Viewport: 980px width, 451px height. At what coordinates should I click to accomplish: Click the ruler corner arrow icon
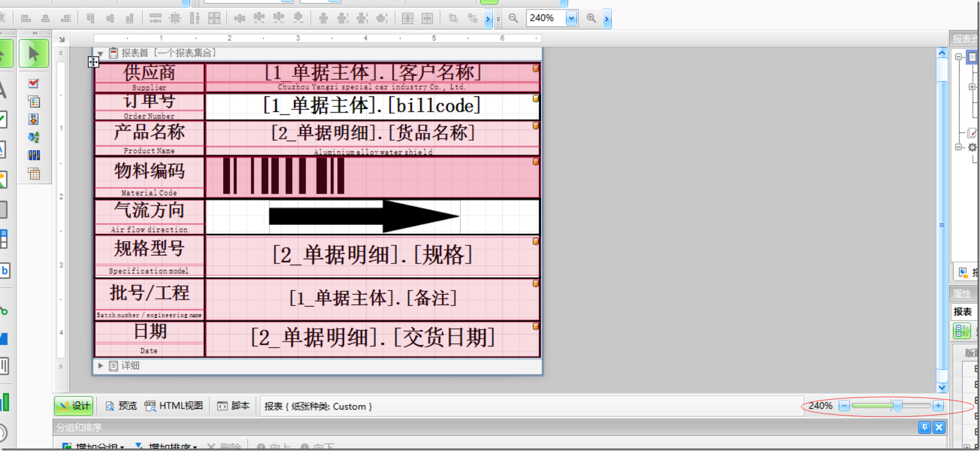click(x=61, y=40)
